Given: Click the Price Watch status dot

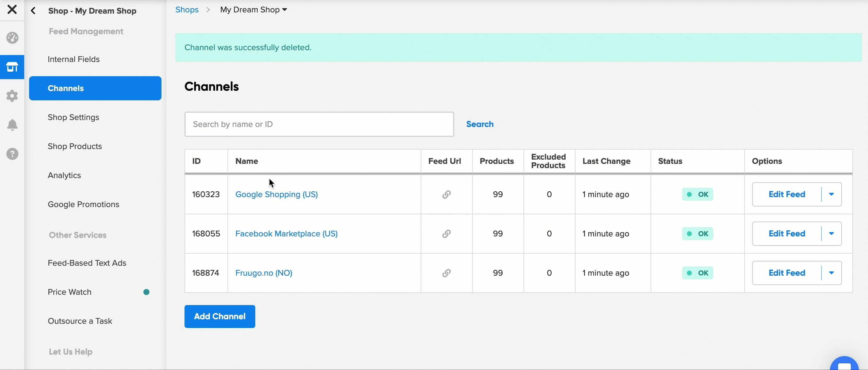Looking at the screenshot, I should pyautogui.click(x=146, y=292).
